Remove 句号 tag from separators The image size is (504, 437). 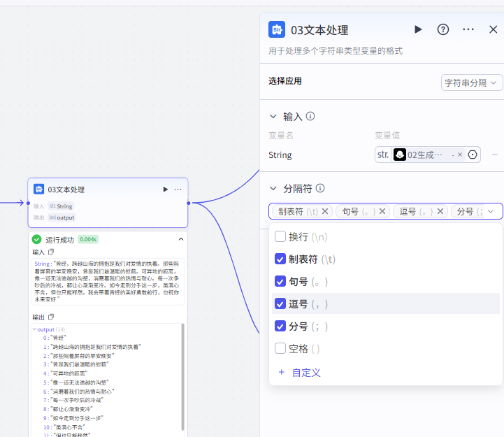click(382, 211)
